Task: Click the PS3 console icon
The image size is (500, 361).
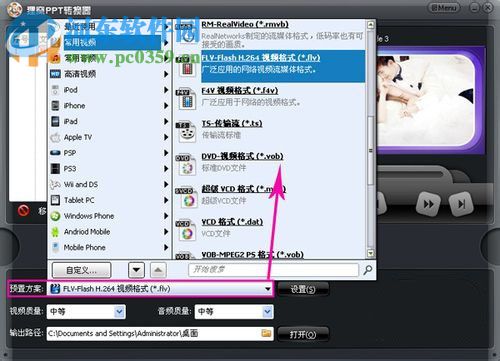Action: pyautogui.click(x=55, y=168)
